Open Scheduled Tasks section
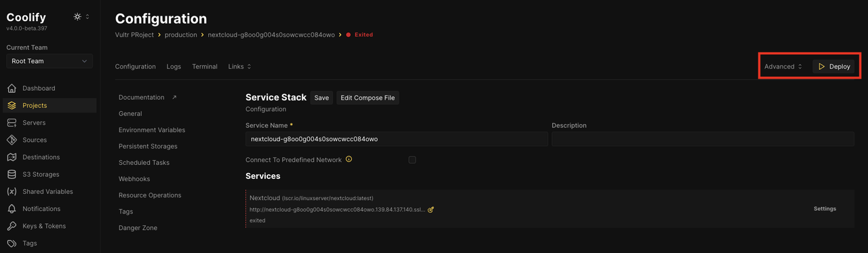 click(x=144, y=163)
